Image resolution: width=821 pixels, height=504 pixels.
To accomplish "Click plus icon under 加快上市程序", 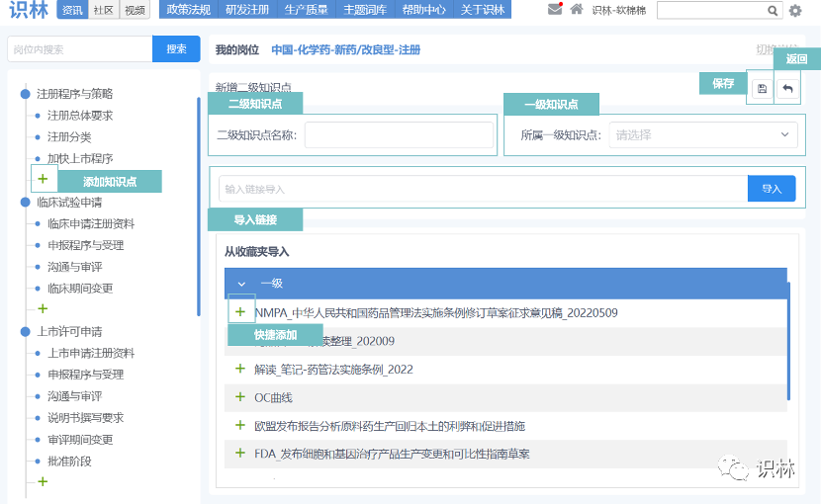I will pyautogui.click(x=43, y=180).
